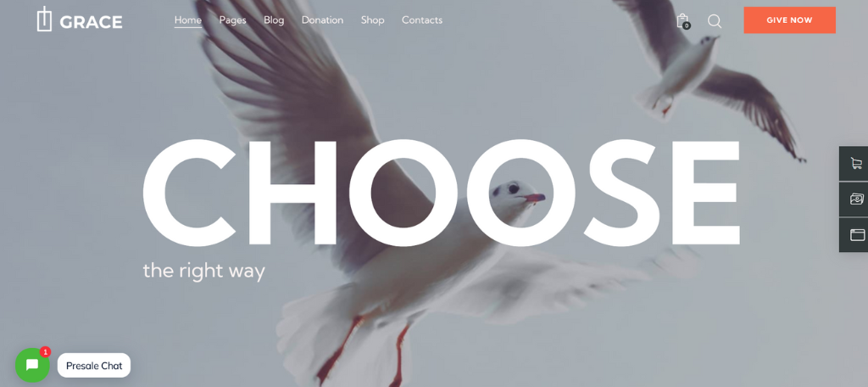868x387 pixels.
Task: Click the shopping cart icon in side panel
Action: click(856, 163)
